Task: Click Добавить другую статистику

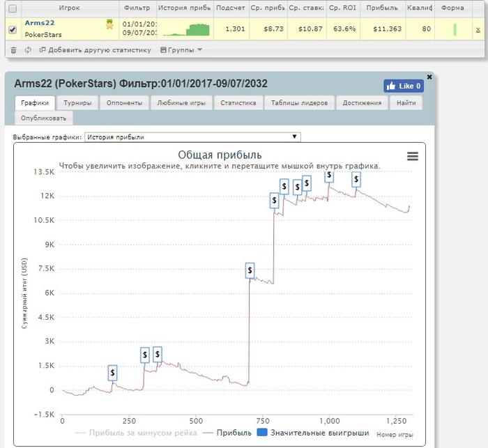Action: [96, 49]
